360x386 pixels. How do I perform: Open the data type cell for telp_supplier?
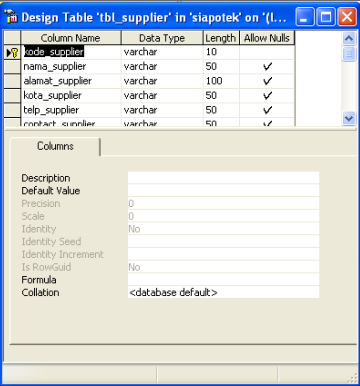tap(162, 110)
